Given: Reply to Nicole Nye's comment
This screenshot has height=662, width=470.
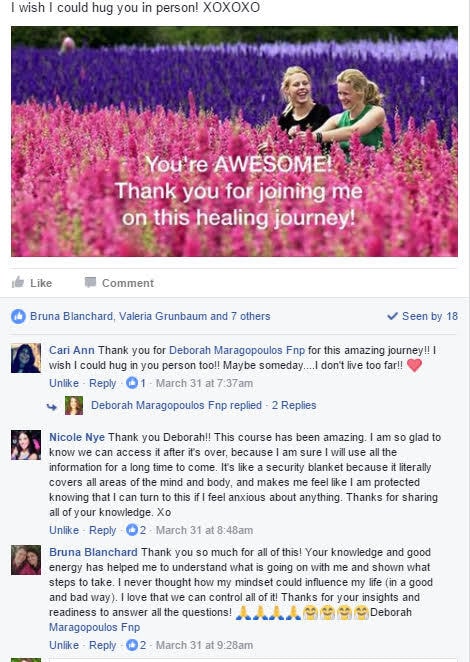Looking at the screenshot, I should pos(103,530).
